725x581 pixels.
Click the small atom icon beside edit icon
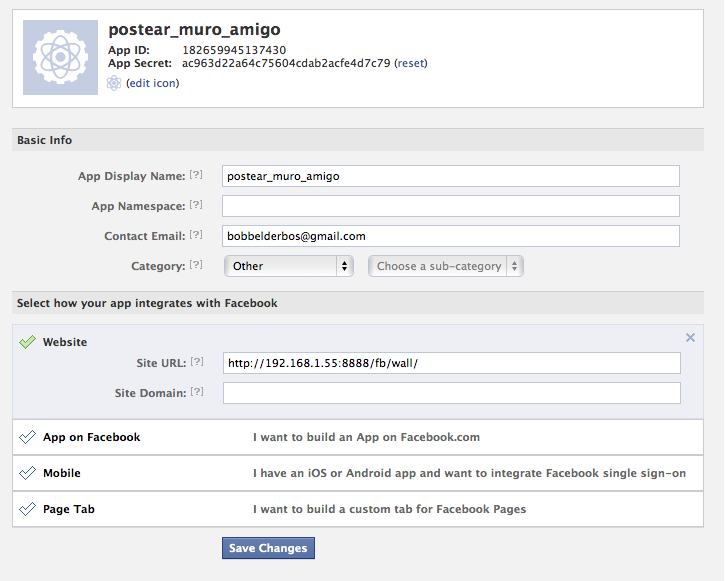pos(114,83)
